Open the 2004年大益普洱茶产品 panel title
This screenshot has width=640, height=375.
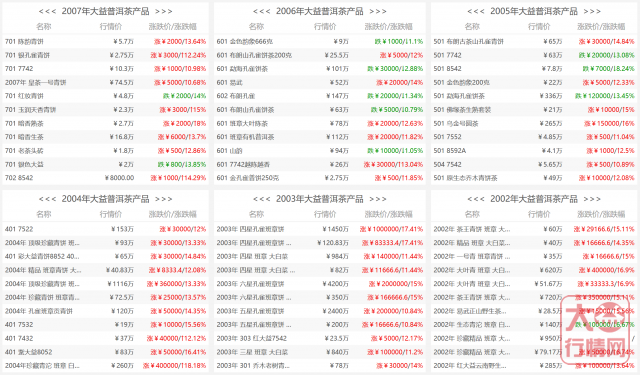105,199
